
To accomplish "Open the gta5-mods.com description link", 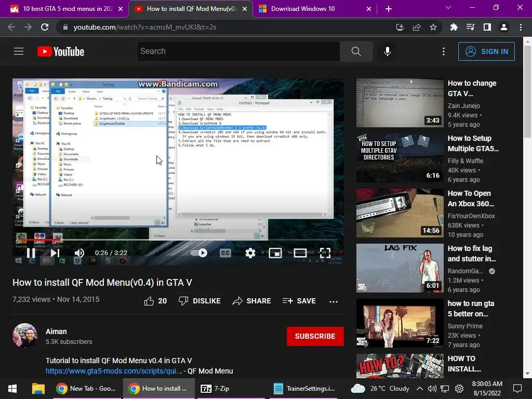I will [x=114, y=371].
